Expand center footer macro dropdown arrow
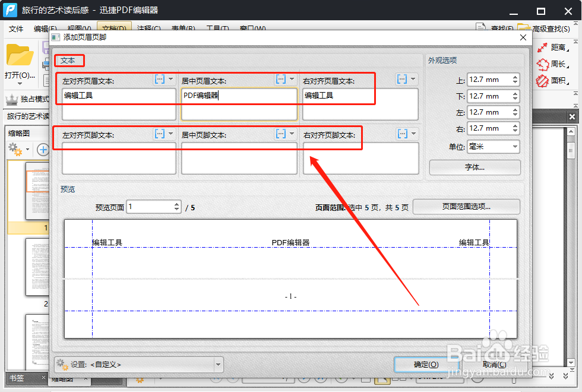Image resolution: width=582 pixels, height=392 pixels. [292, 134]
